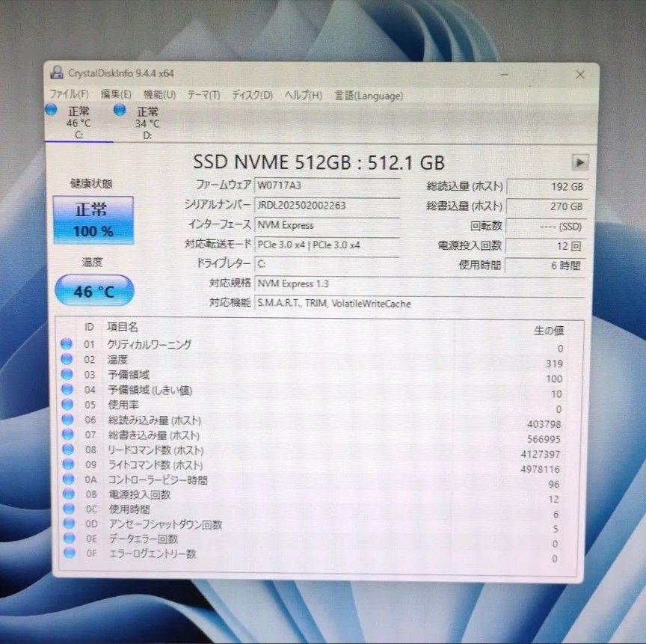Click the features field S.M.A.R.T., TRIM
This screenshot has height=644, width=646.
tap(419, 304)
